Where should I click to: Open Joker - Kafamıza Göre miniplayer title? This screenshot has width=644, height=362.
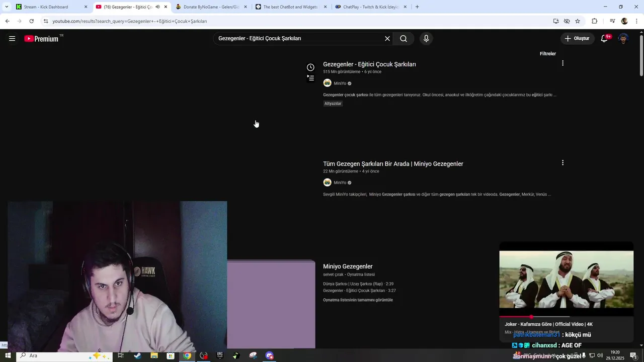[548, 324]
